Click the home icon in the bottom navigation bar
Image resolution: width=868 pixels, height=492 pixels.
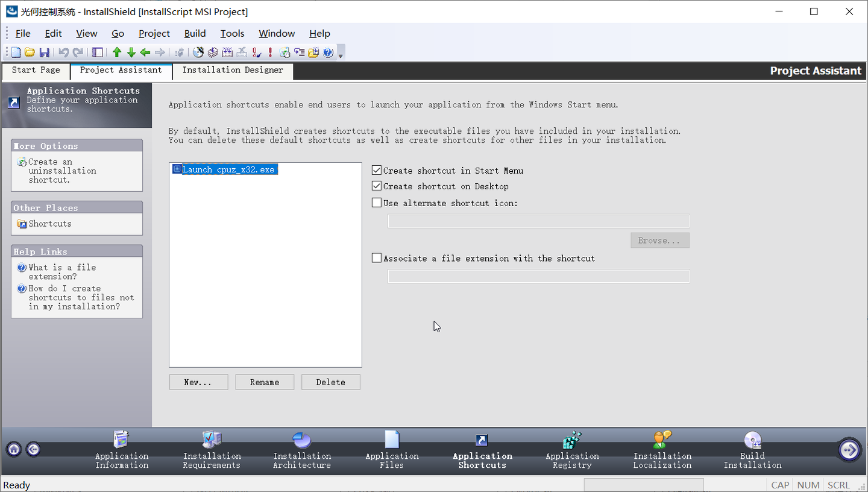coord(14,449)
